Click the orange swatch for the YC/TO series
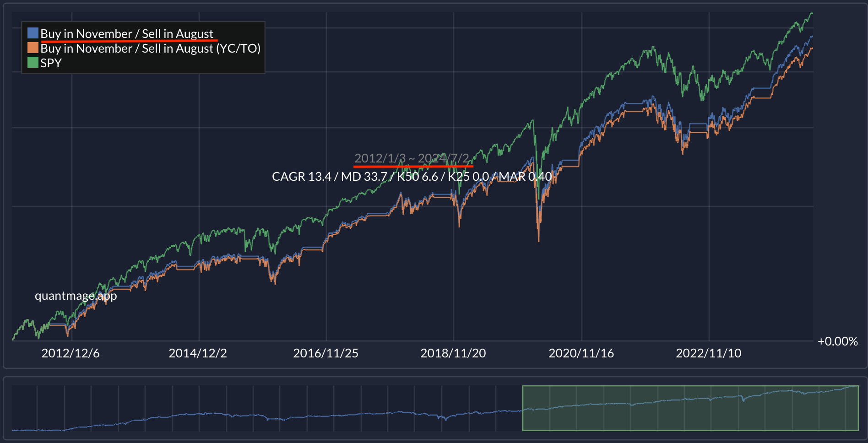The image size is (868, 443). click(x=33, y=48)
